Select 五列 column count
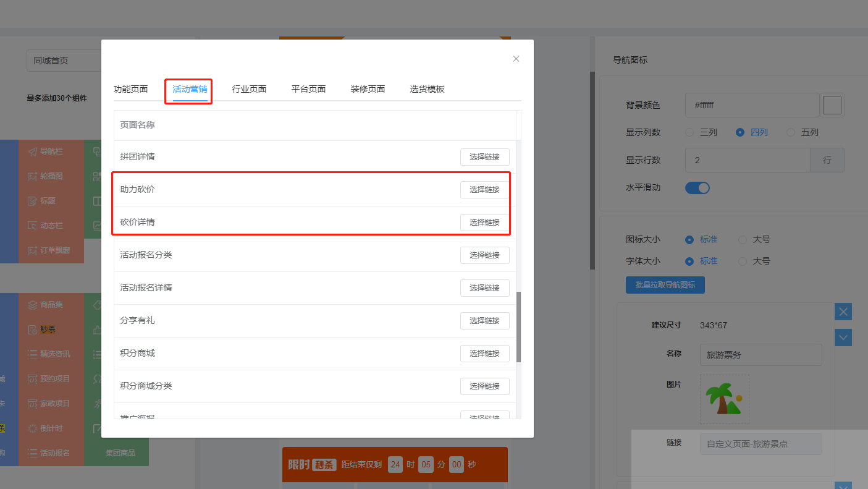The height and width of the screenshot is (489, 868). 803,132
